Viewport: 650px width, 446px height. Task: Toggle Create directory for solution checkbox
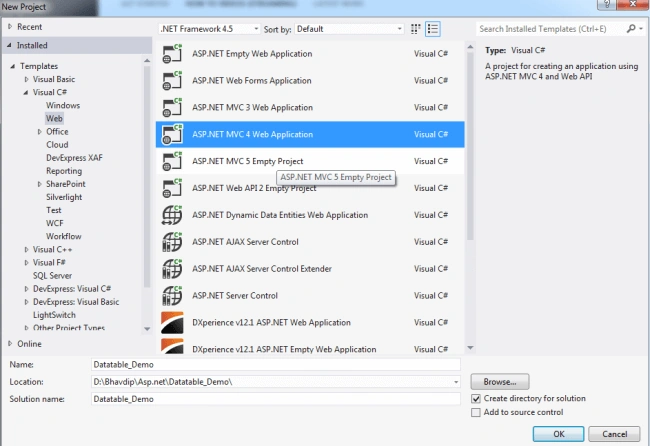pyautogui.click(x=476, y=399)
